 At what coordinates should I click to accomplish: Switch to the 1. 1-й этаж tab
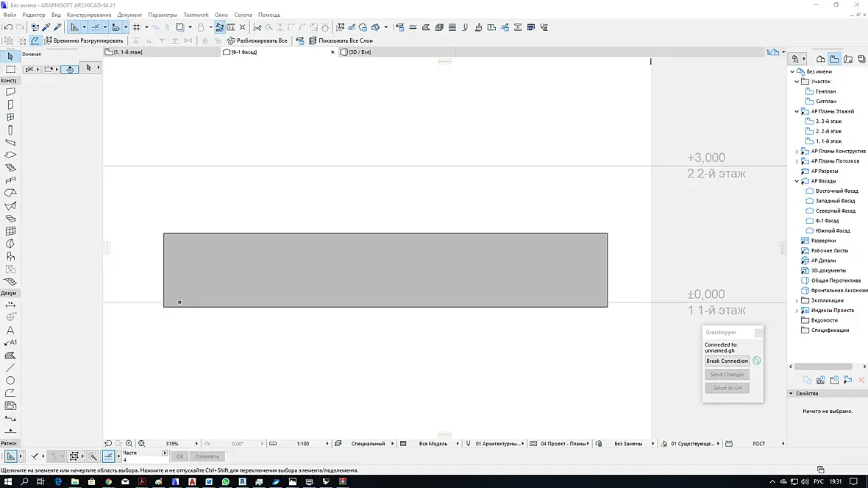click(x=160, y=52)
